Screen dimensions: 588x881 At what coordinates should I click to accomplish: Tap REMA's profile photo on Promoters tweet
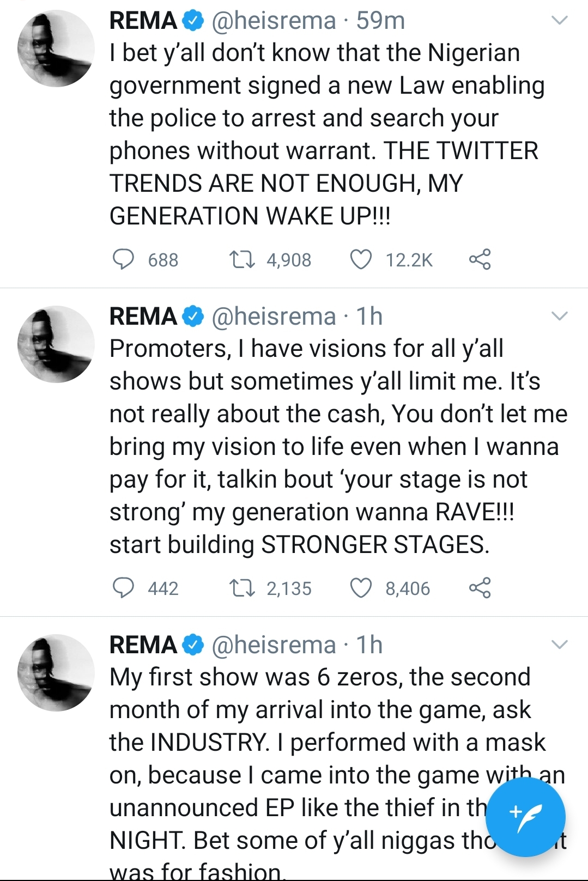click(56, 344)
